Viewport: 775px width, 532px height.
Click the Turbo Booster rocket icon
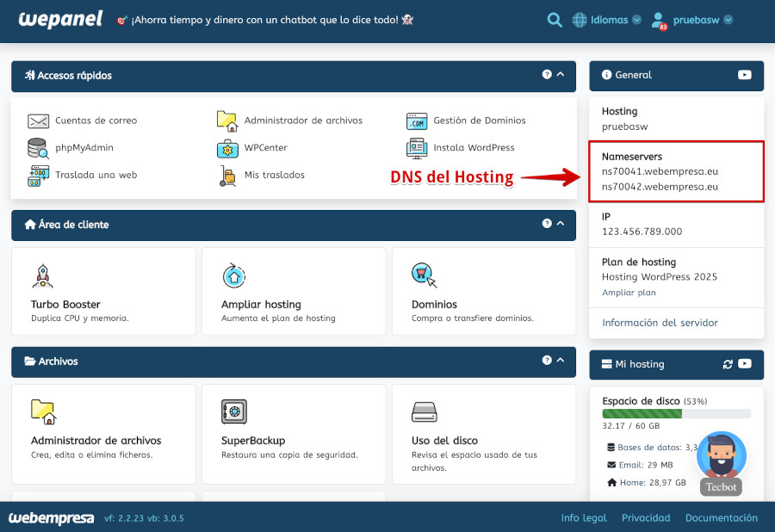click(x=42, y=276)
